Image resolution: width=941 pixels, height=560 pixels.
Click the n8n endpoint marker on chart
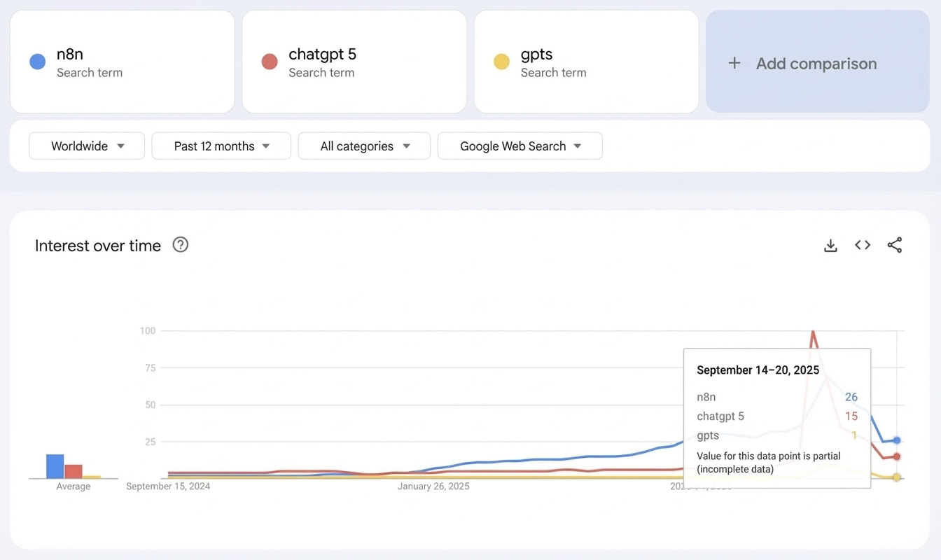tap(897, 440)
